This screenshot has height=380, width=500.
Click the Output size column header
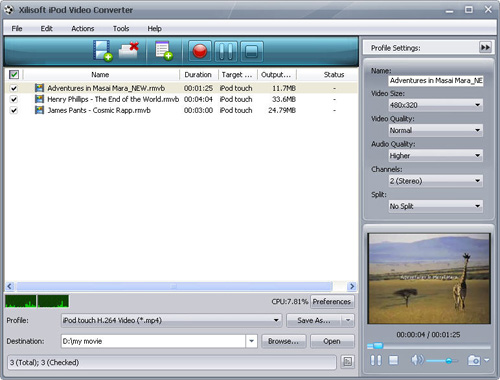(276, 74)
